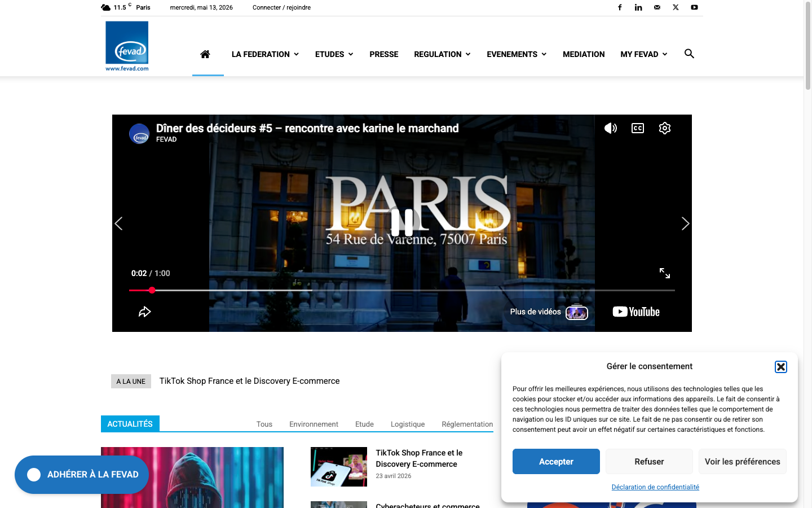Click the ACTUALITÉS section heading
Image resolution: width=812 pixels, height=508 pixels.
coord(130,424)
